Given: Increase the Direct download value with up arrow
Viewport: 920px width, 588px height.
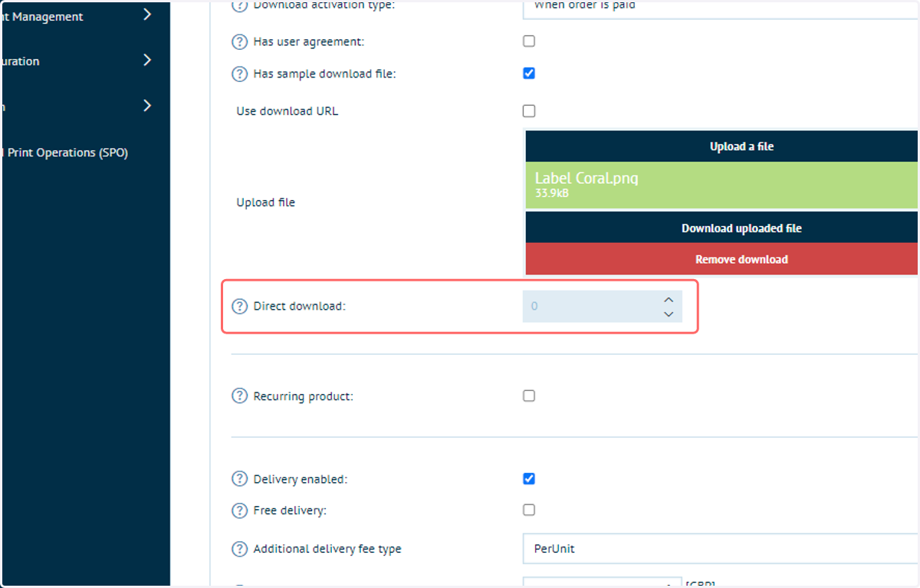Looking at the screenshot, I should pyautogui.click(x=669, y=300).
